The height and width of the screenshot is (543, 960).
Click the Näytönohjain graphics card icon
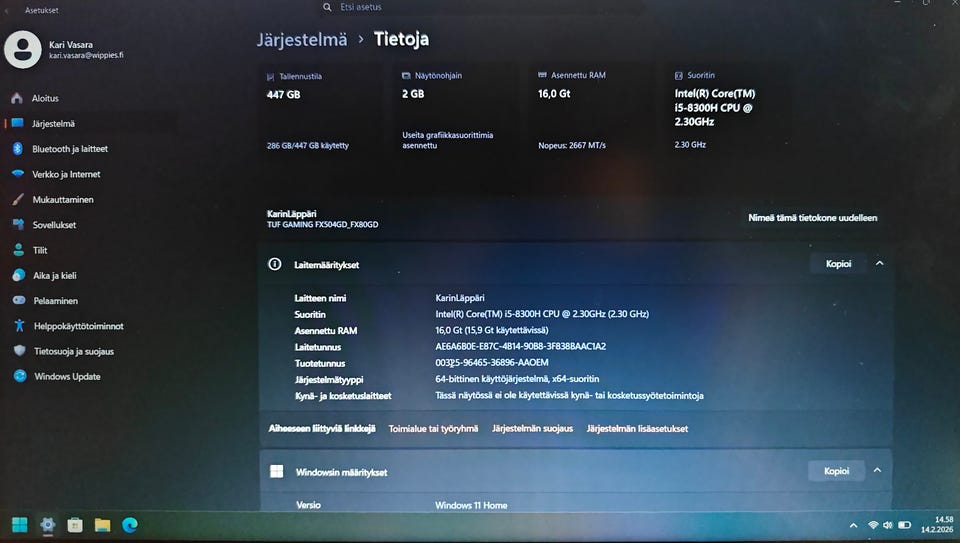coord(406,76)
